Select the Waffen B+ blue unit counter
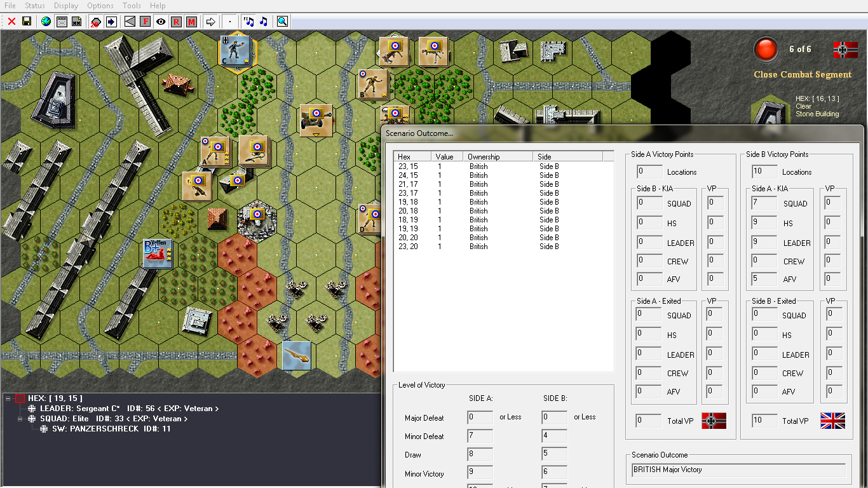This screenshot has width=868, height=488. click(157, 254)
